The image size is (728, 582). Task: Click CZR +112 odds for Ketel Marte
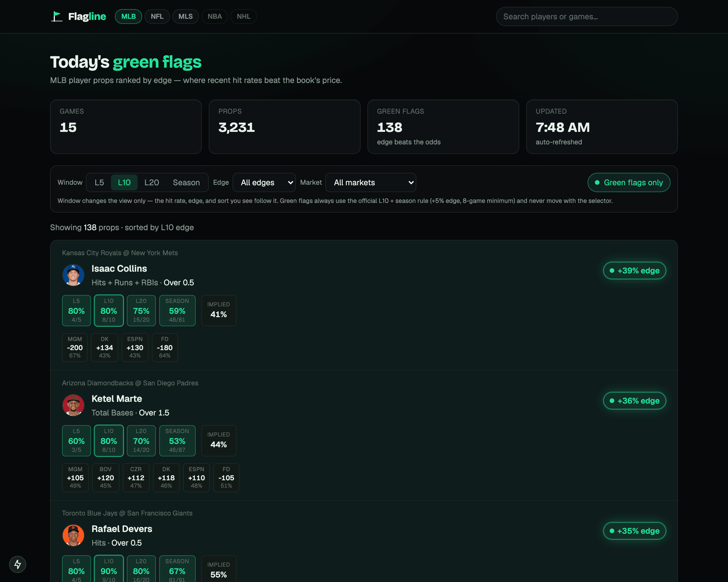coord(136,478)
